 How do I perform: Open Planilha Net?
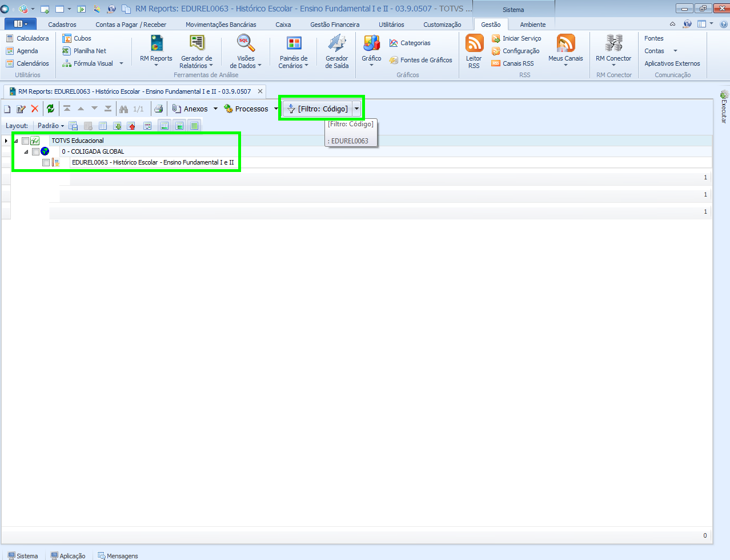(x=85, y=51)
